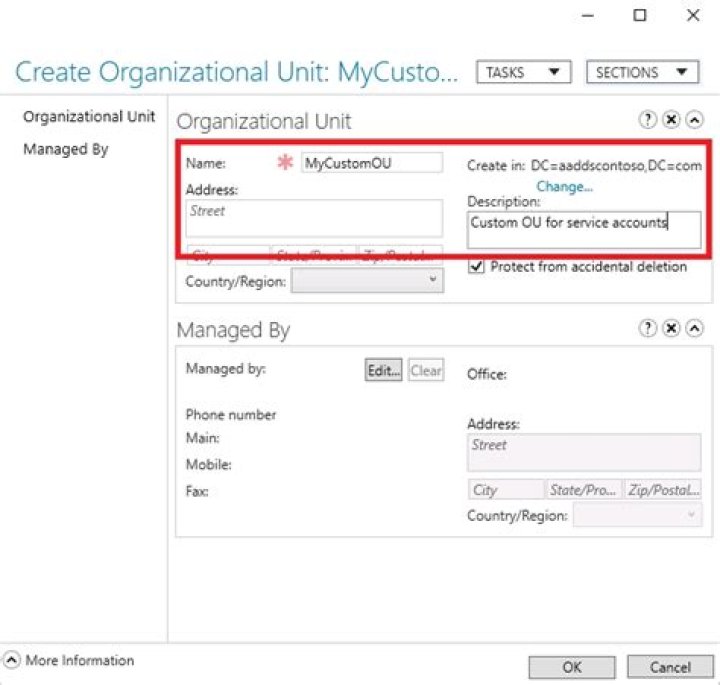720x685 pixels.
Task: Collapse the Managed By section
Action: coord(694,328)
